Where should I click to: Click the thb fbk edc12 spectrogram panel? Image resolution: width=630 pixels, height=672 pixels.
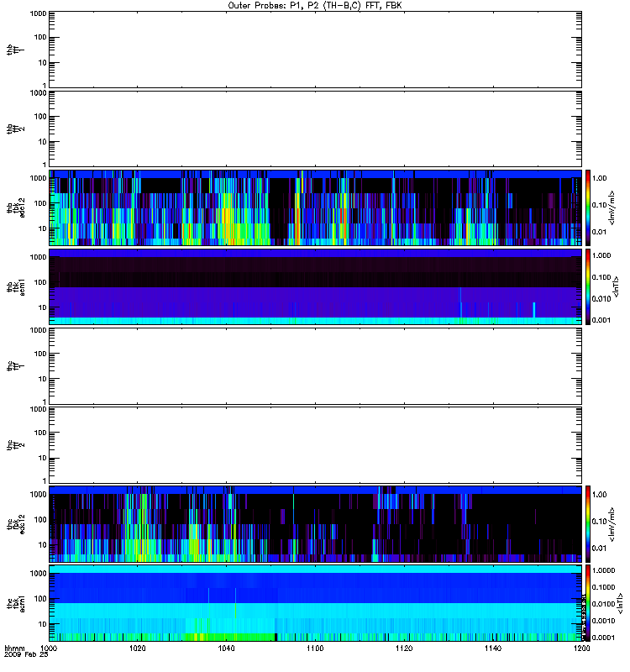[315, 207]
